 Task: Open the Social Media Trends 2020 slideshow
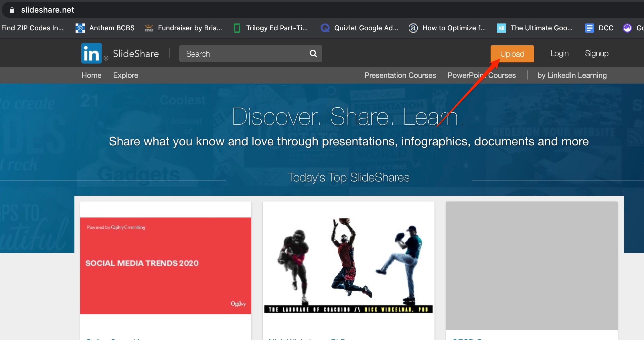[x=166, y=266]
